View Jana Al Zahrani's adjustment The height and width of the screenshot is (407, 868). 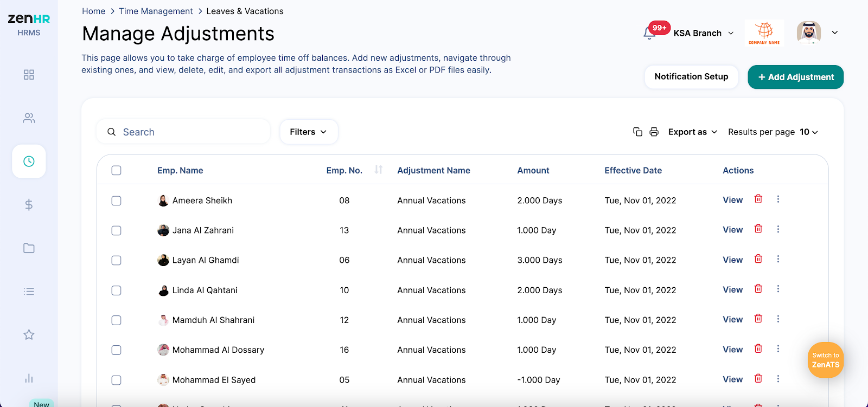[732, 230]
